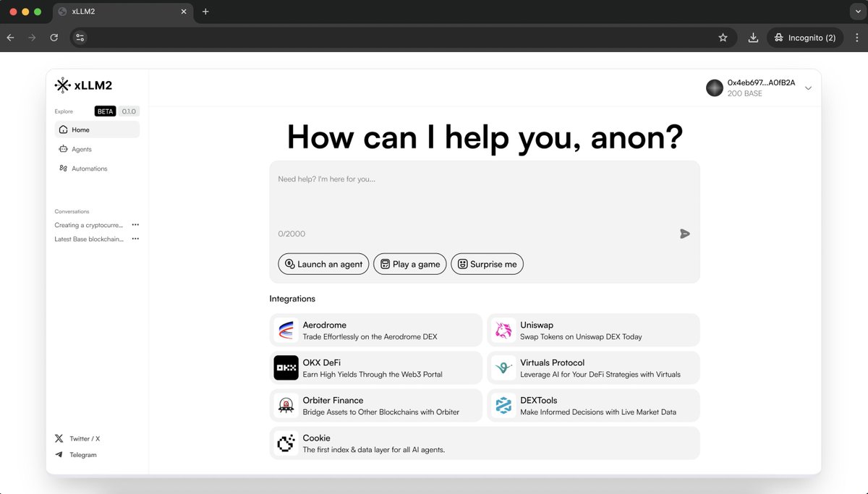Click the Virtuals Protocol logo icon
Viewport: 868px width, 494px height.
click(503, 368)
